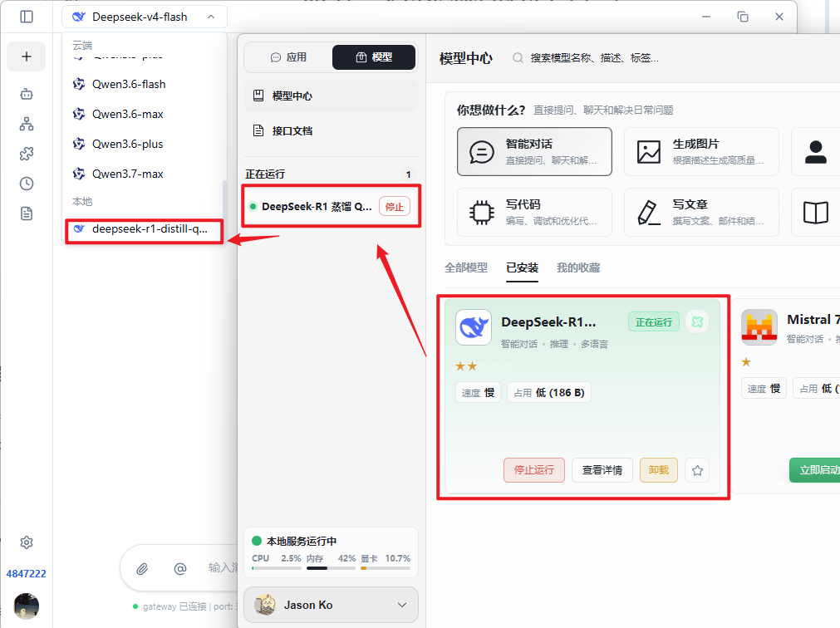
Task: Click the 停止 button for running DeepSeek-R1
Action: tap(395, 207)
